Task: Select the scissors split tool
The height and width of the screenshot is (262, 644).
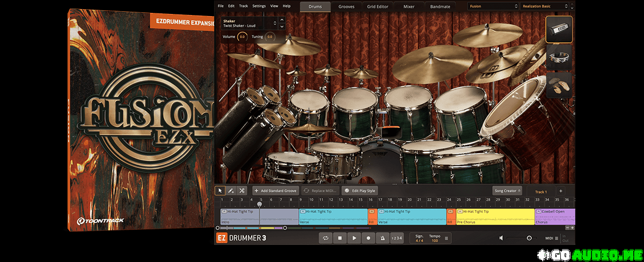Action: (241, 191)
